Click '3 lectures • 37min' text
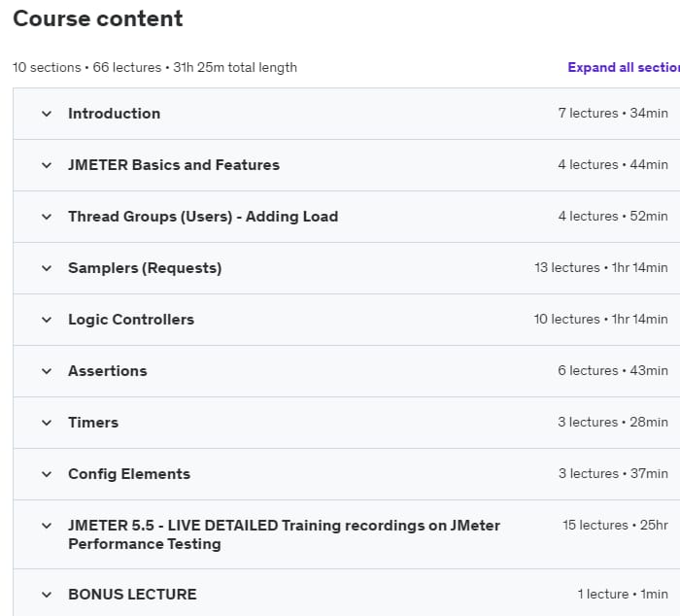Image resolution: width=680 pixels, height=616 pixels. pos(613,474)
